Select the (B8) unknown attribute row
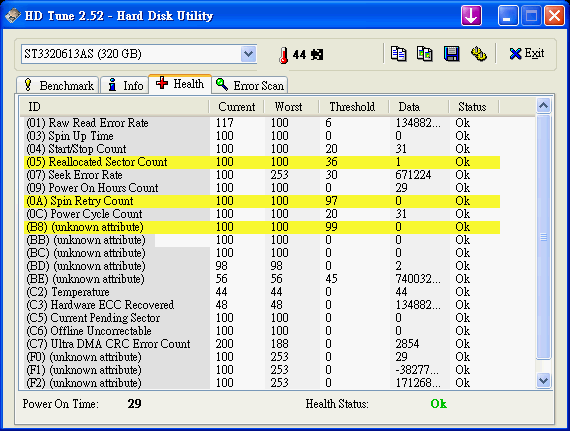 pyautogui.click(x=262, y=227)
